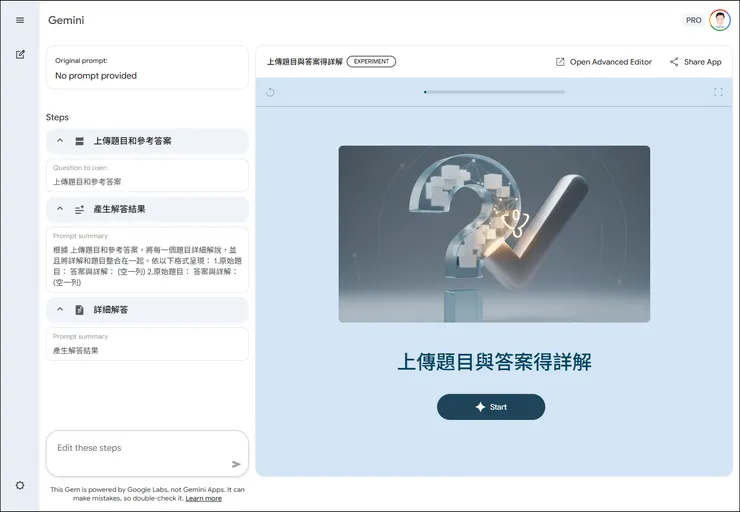Click the EXPERIMENT badge

click(371, 61)
